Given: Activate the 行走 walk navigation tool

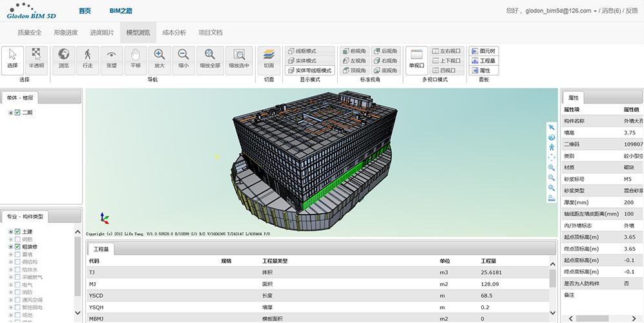Looking at the screenshot, I should pos(87,59).
